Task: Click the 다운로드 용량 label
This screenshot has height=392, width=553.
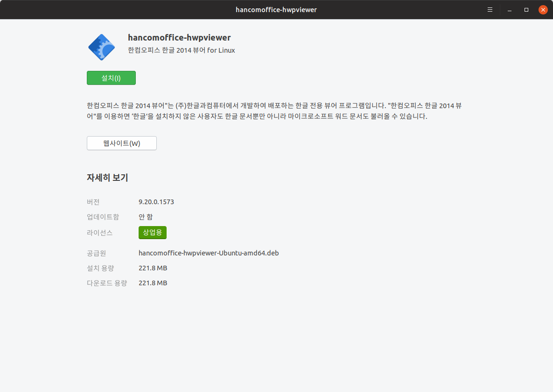Action: 107,283
